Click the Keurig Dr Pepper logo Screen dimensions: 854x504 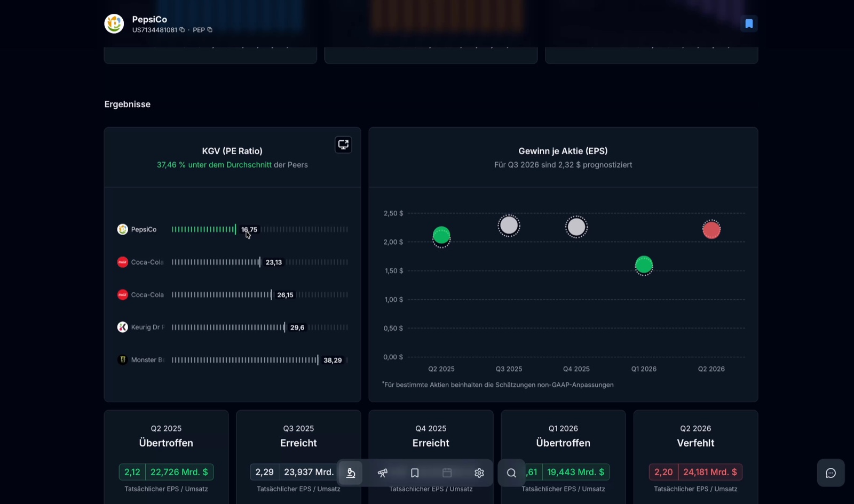123,327
